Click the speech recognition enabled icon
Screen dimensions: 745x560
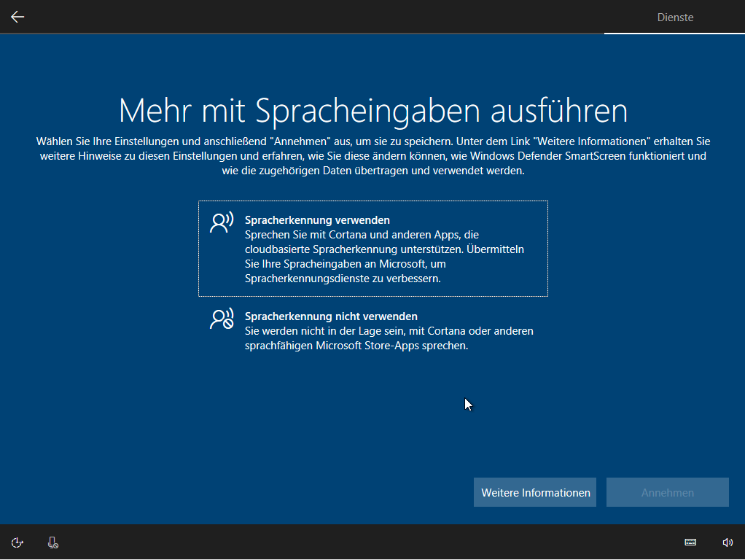pyautogui.click(x=222, y=222)
